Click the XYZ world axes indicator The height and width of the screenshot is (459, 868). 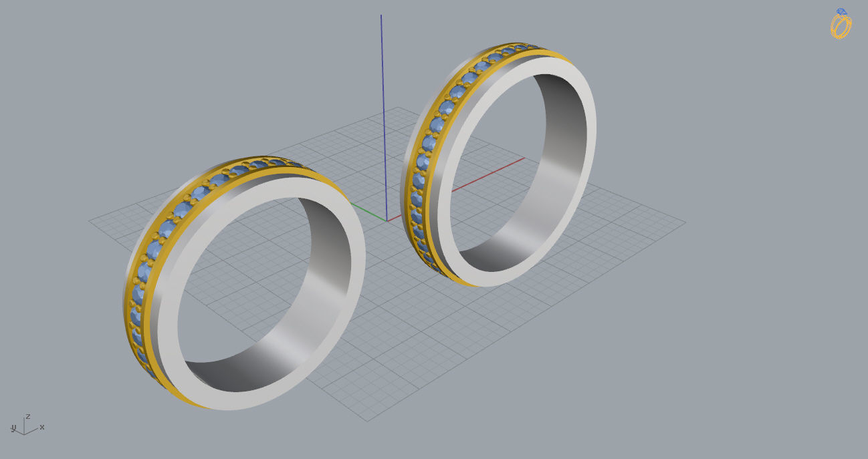click(27, 424)
